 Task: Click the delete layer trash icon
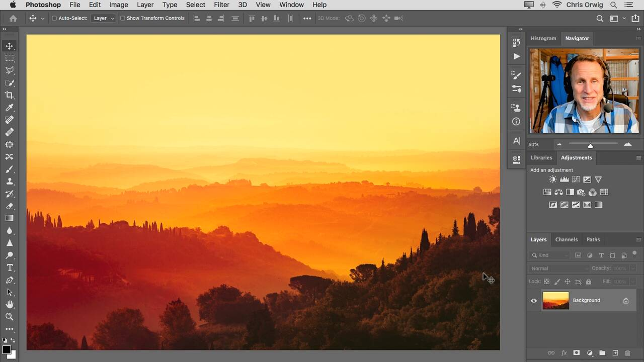(627, 353)
